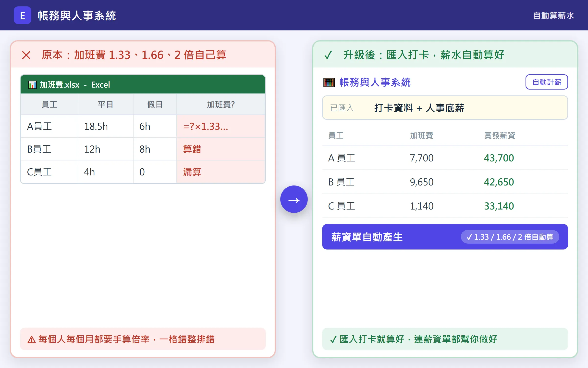
Task: Click the blue circular arrow button
Action: (294, 199)
